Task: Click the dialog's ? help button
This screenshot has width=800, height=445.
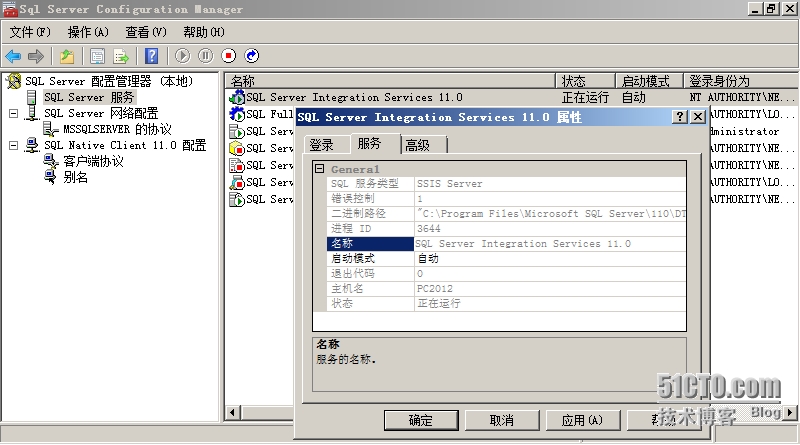Action: pyautogui.click(x=680, y=117)
